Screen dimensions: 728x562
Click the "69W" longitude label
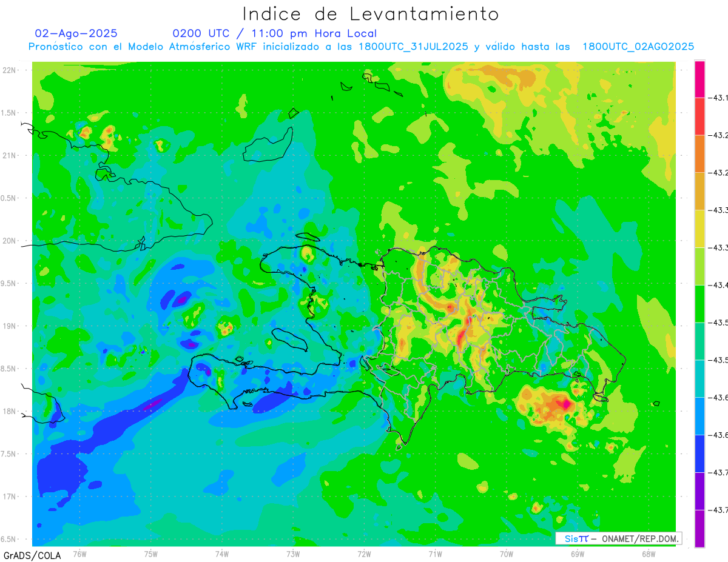pyautogui.click(x=578, y=554)
